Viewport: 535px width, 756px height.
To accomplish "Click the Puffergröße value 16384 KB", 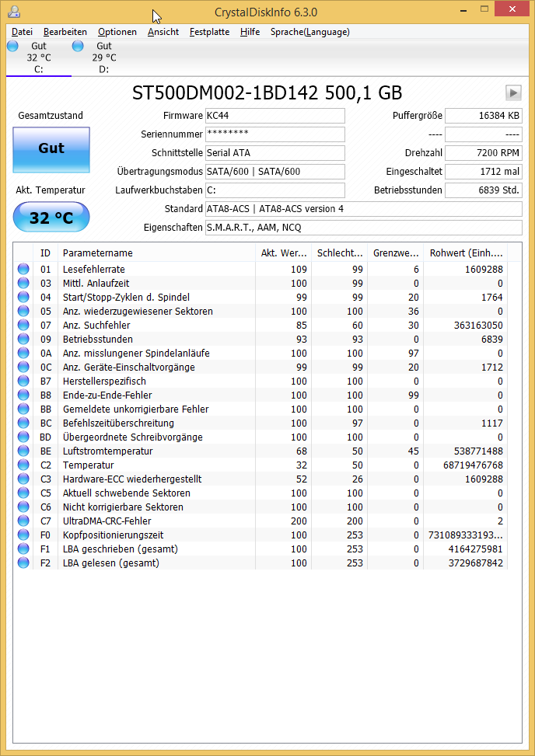I will (484, 116).
